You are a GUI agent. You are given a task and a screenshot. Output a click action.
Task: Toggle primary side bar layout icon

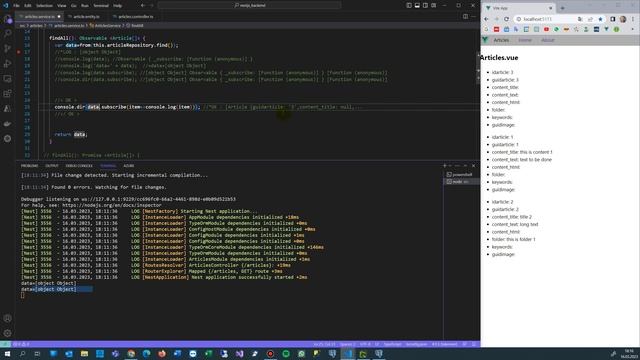(x=409, y=5)
